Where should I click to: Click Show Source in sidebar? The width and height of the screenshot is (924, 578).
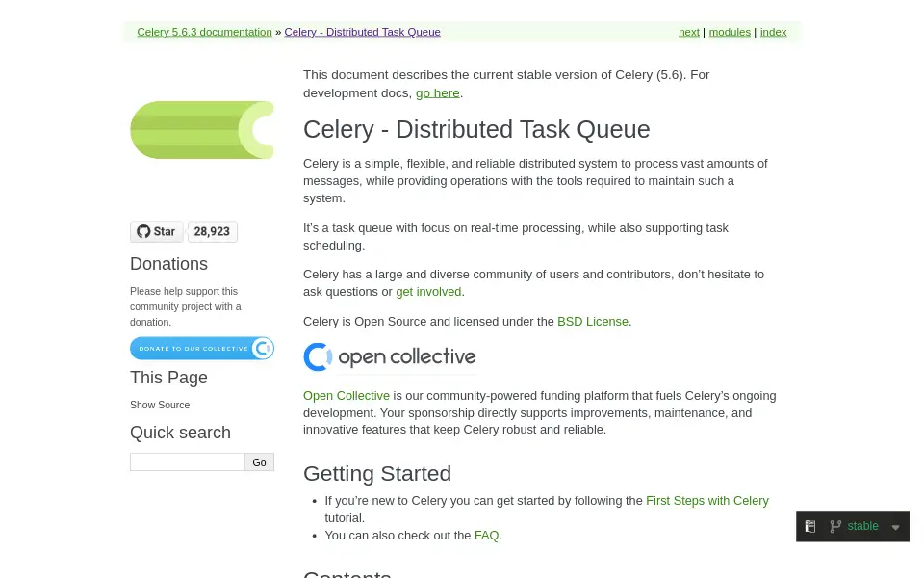click(160, 406)
